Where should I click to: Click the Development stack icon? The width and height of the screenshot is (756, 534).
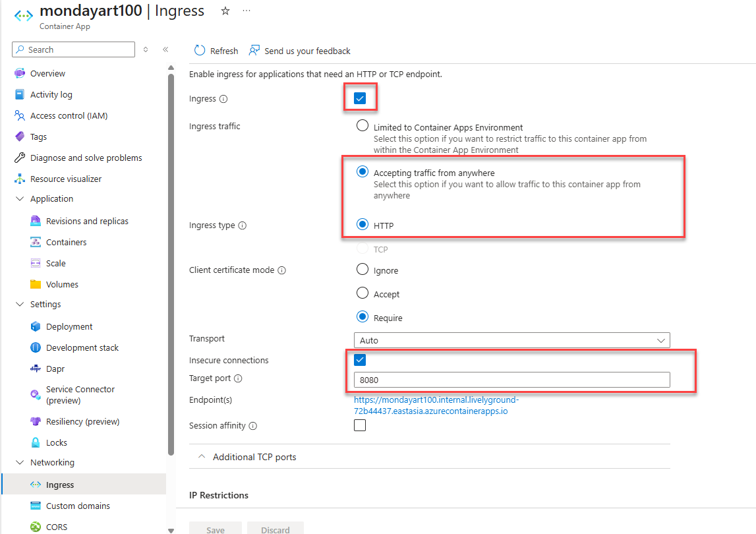(36, 347)
